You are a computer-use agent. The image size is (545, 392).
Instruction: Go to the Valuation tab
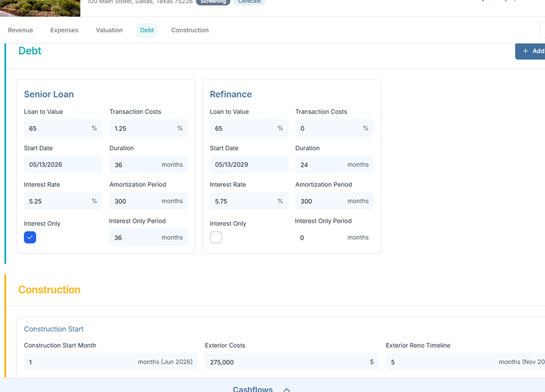click(109, 30)
